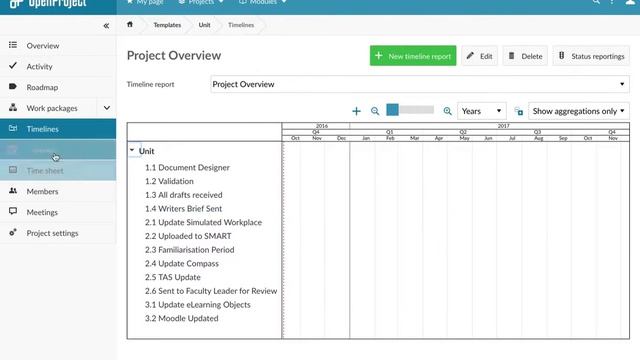Collapse the sidebar with double chevron icon

106,26
